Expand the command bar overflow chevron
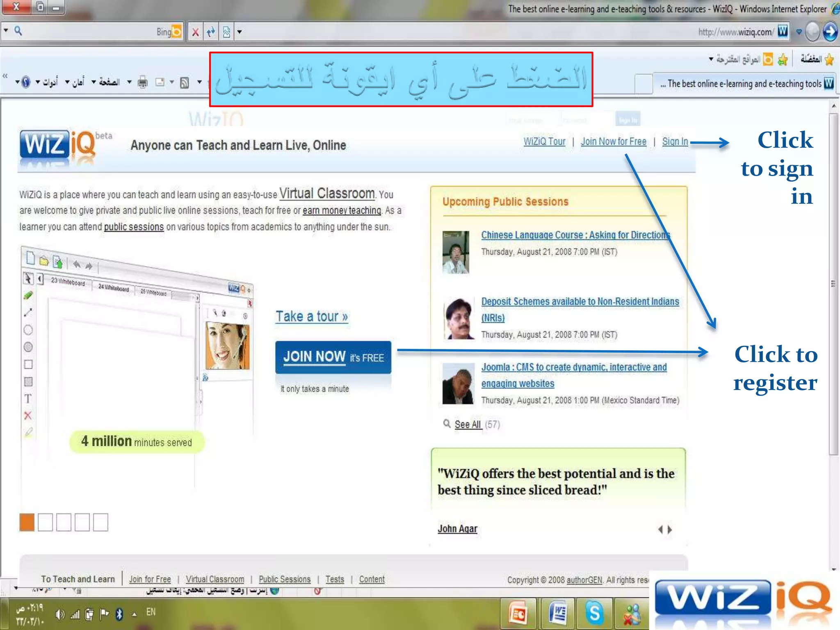 tap(5, 76)
